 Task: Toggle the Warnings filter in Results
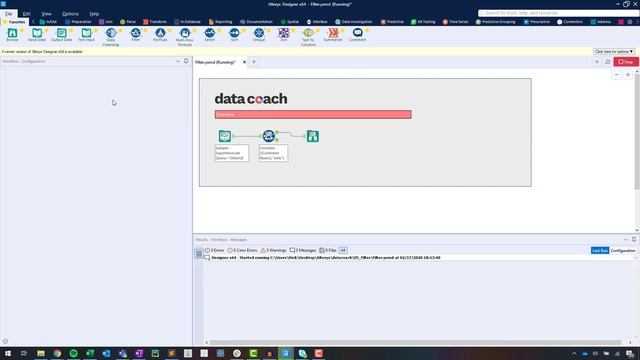[273, 250]
